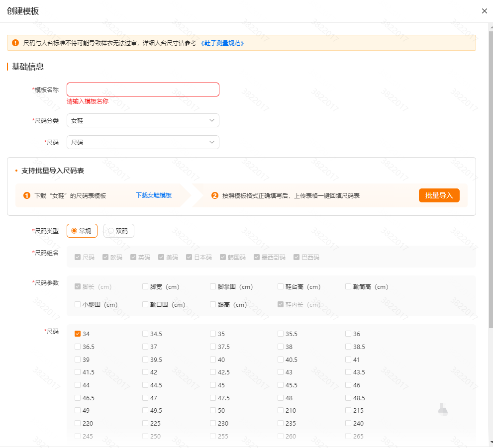Check the size 210 checkbox
The width and height of the screenshot is (493, 448).
coord(281,410)
